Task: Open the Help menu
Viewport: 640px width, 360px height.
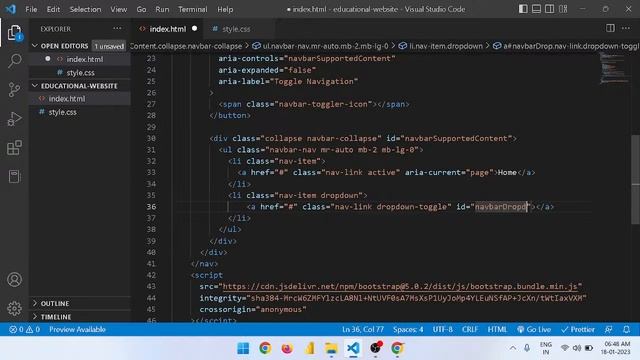Action: pyautogui.click(x=225, y=9)
